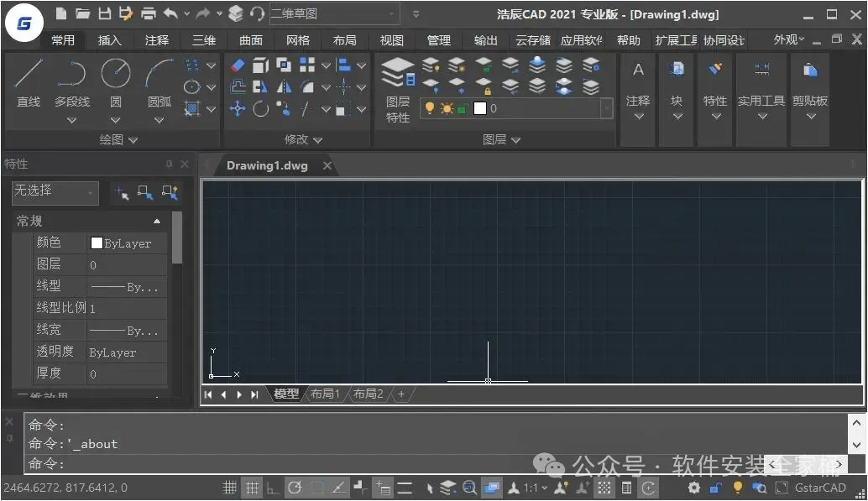Viewport: 868px width, 501px height.
Task: Click the Undo arrow icon
Action: coord(170,13)
